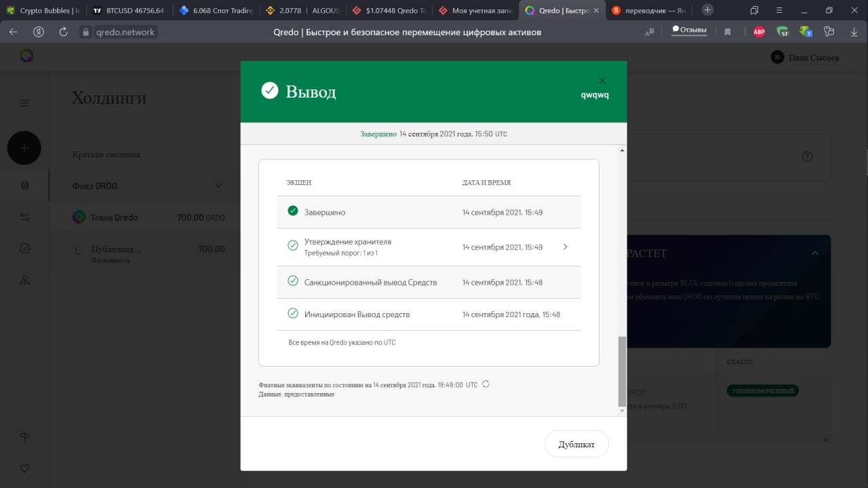
Task: Collapse the banner with chevron up
Action: pos(815,253)
